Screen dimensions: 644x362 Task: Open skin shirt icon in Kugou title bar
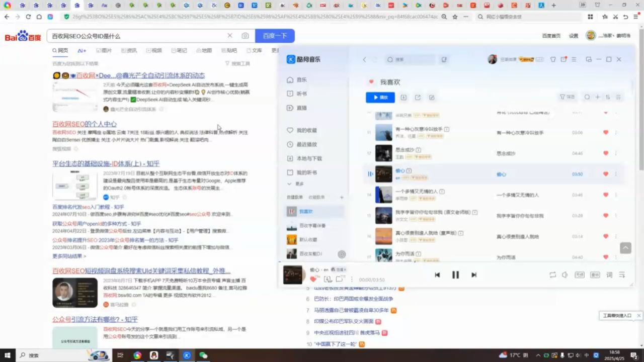[553, 59]
